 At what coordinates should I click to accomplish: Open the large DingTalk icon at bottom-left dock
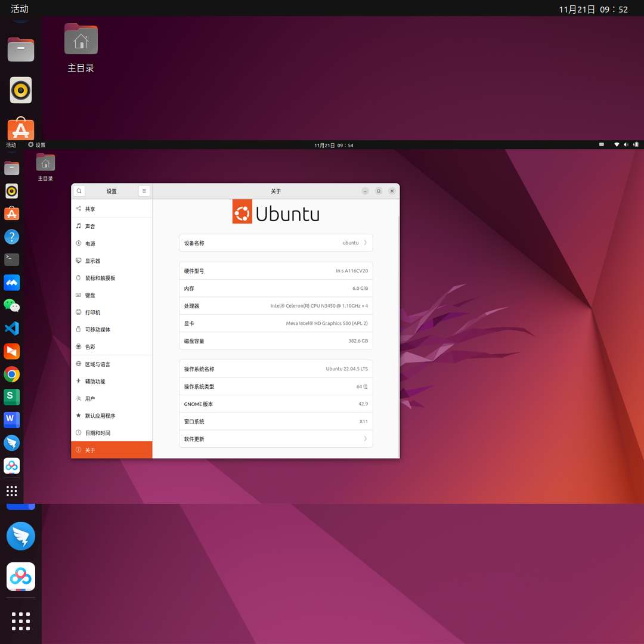(x=21, y=536)
